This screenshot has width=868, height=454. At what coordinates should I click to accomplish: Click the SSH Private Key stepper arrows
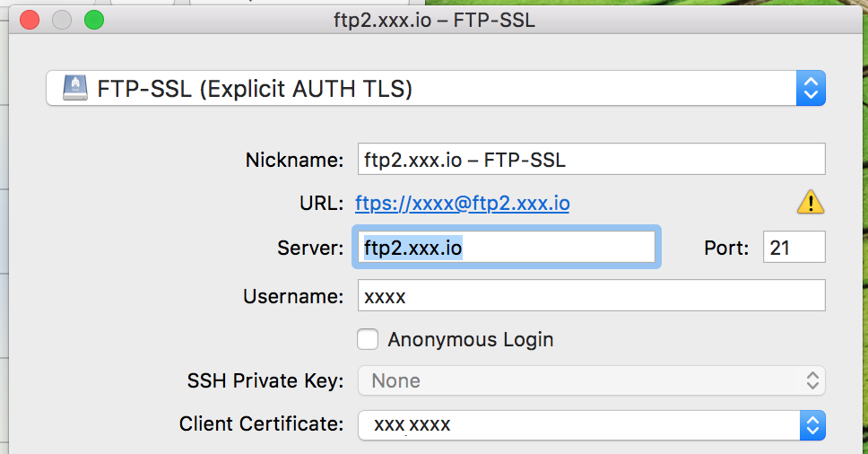[812, 380]
